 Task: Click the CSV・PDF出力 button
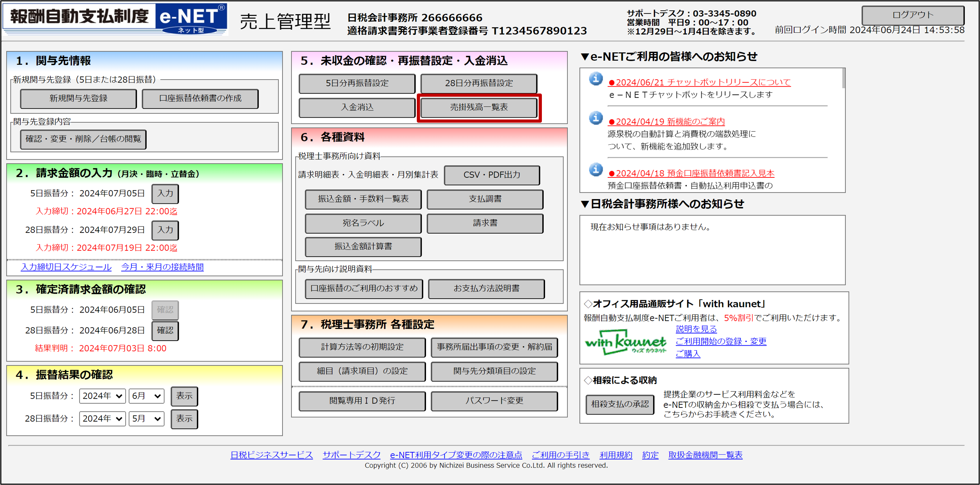click(x=491, y=175)
